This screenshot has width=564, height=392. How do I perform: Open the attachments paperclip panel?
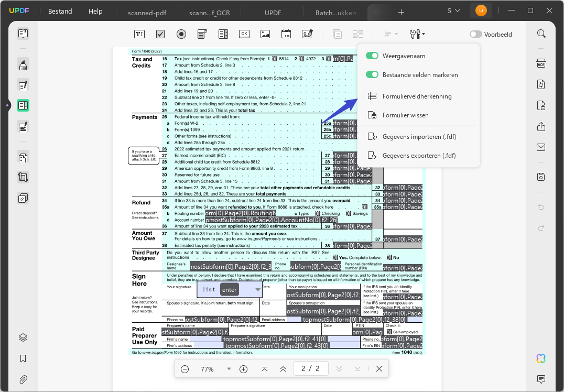point(23,379)
